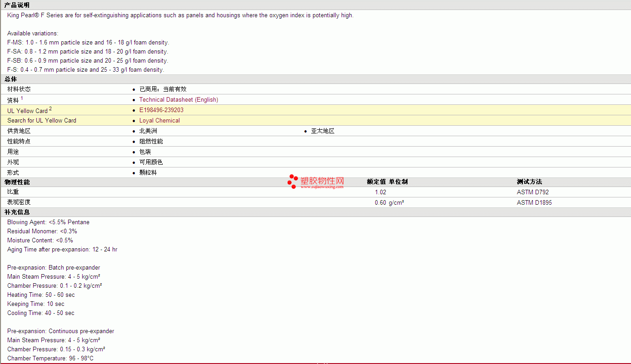
Task: Click the 'Search for UL Yellow Card' label
Action: click(42, 120)
